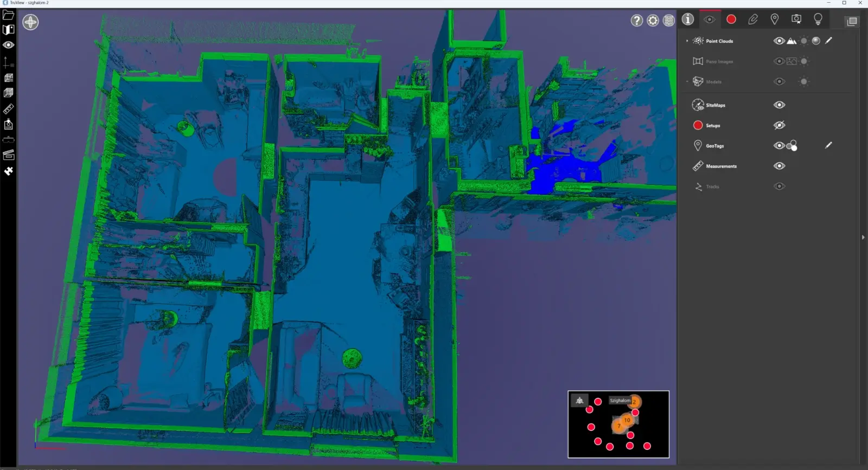Click the orbit navigation compass icon
The width and height of the screenshot is (868, 470).
click(x=30, y=22)
